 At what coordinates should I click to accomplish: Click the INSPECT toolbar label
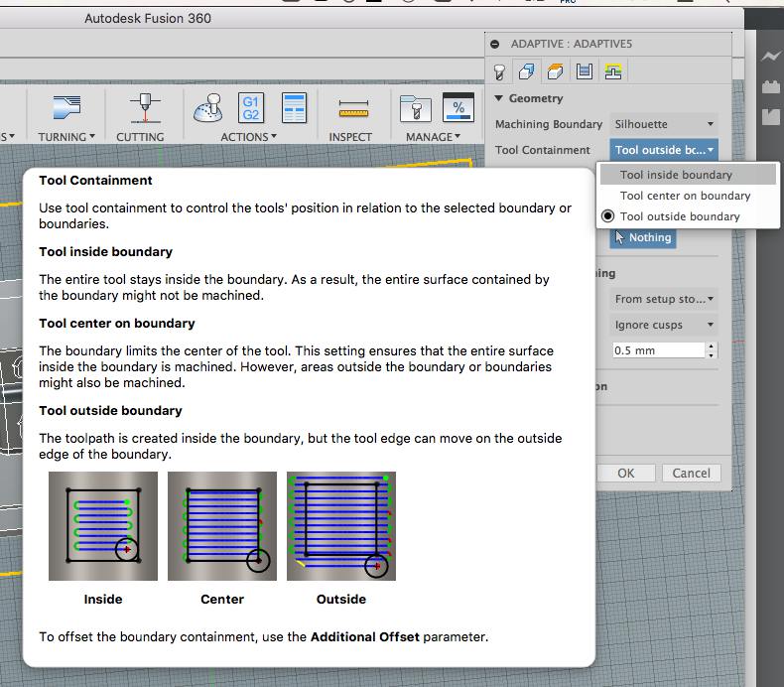coord(350,137)
